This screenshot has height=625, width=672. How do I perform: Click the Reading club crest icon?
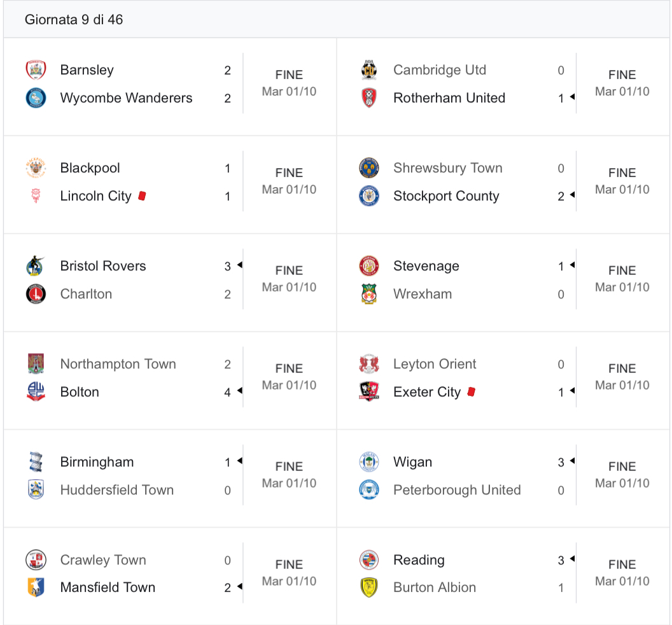pos(369,559)
